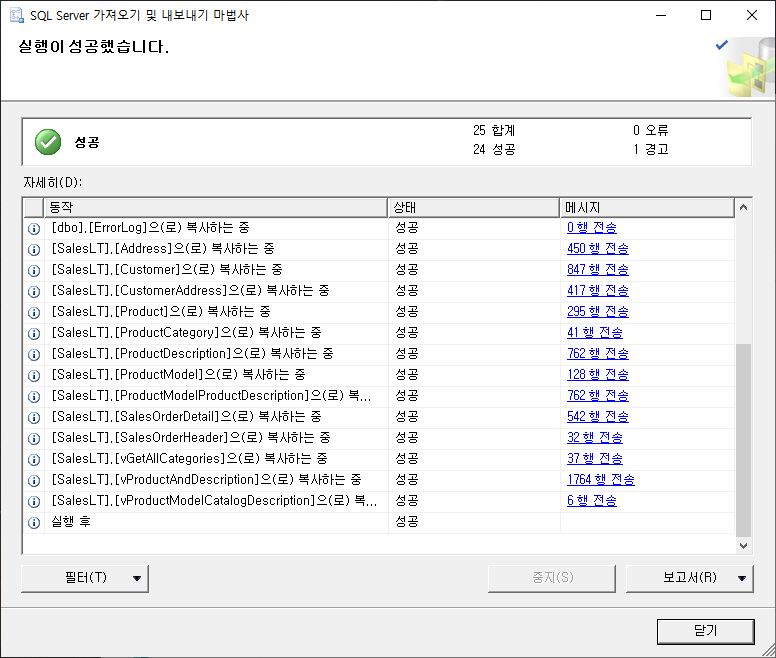This screenshot has width=776, height=658.
Task: Select the [SalesLT].[SalesOrderHeader] row text
Action: coord(191,438)
